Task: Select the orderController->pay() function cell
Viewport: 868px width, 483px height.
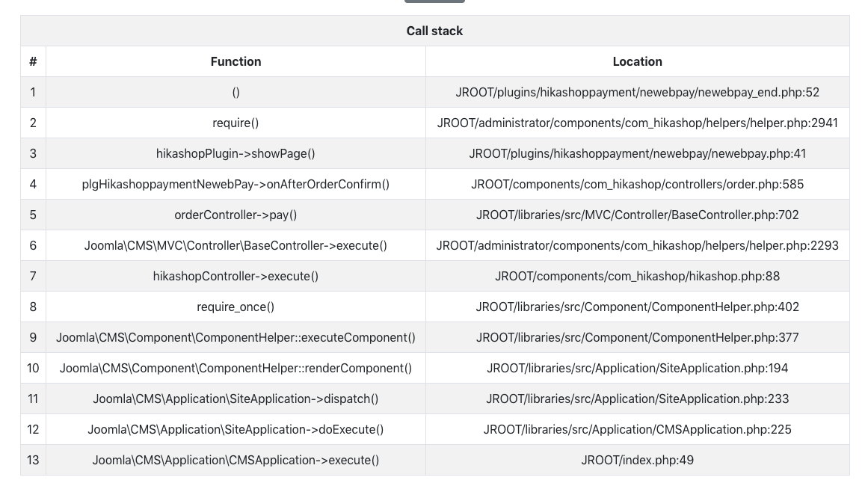Action: coord(236,215)
